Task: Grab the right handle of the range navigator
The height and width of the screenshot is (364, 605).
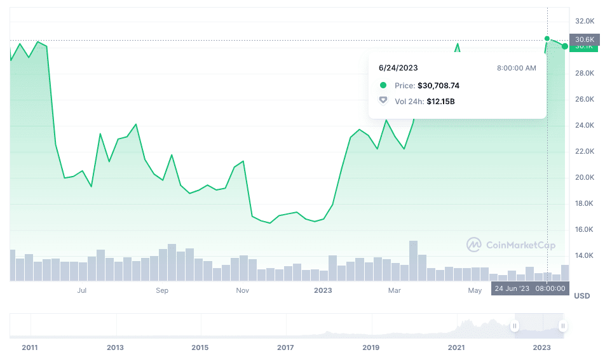Action: 563,326
